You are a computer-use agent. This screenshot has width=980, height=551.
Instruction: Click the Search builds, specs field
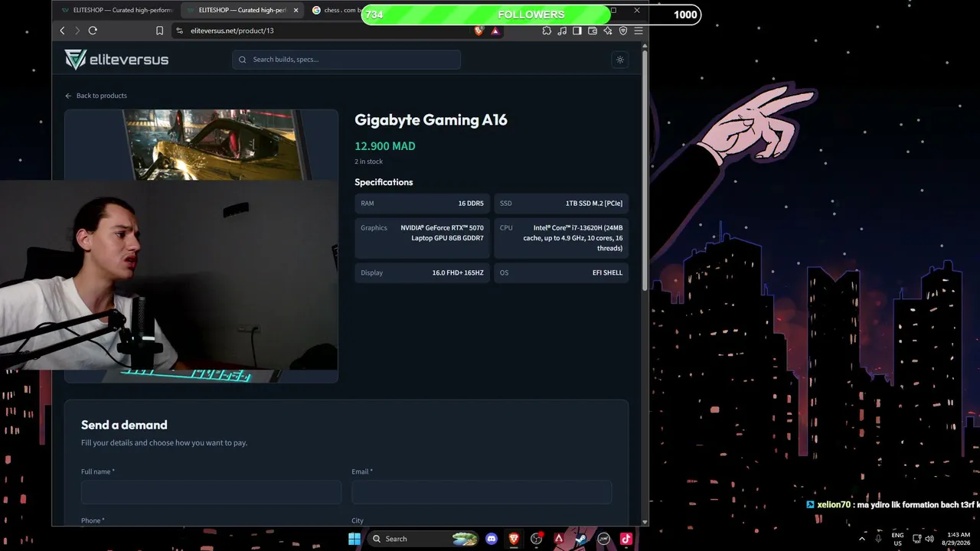point(346,60)
